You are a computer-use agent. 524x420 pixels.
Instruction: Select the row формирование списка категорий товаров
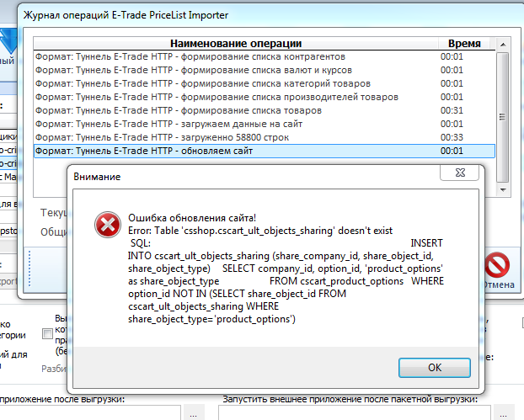click(264, 83)
